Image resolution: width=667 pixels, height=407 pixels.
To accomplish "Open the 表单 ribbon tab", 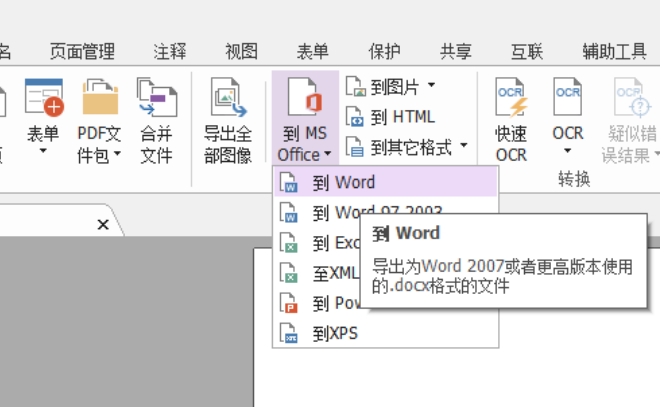I will pos(313,51).
